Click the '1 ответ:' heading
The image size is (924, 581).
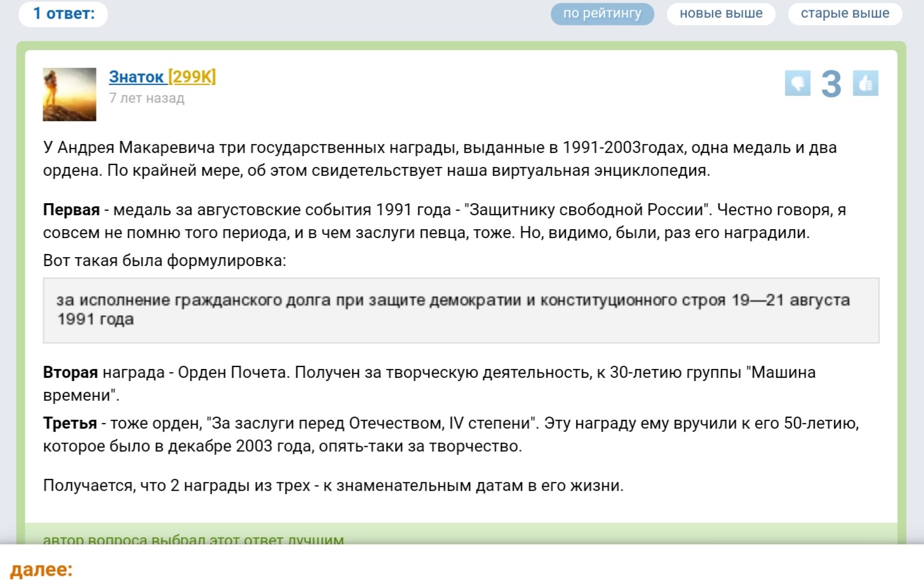[x=64, y=13]
